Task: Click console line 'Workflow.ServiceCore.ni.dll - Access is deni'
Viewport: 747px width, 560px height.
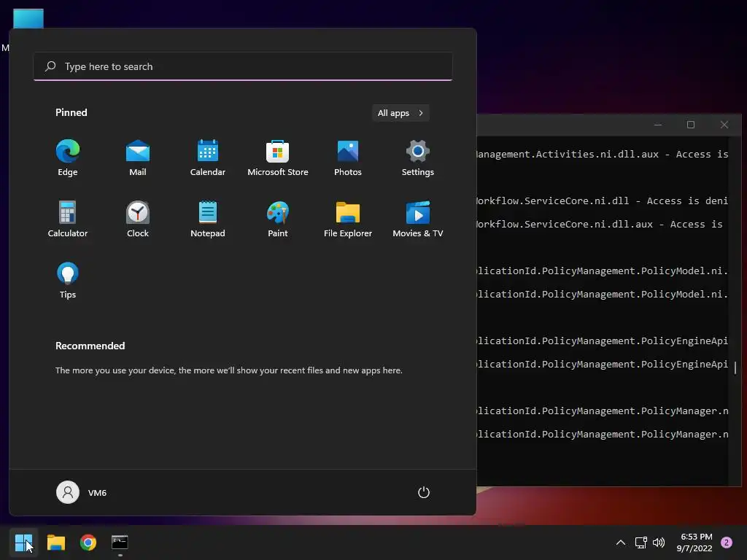Action: click(x=602, y=201)
